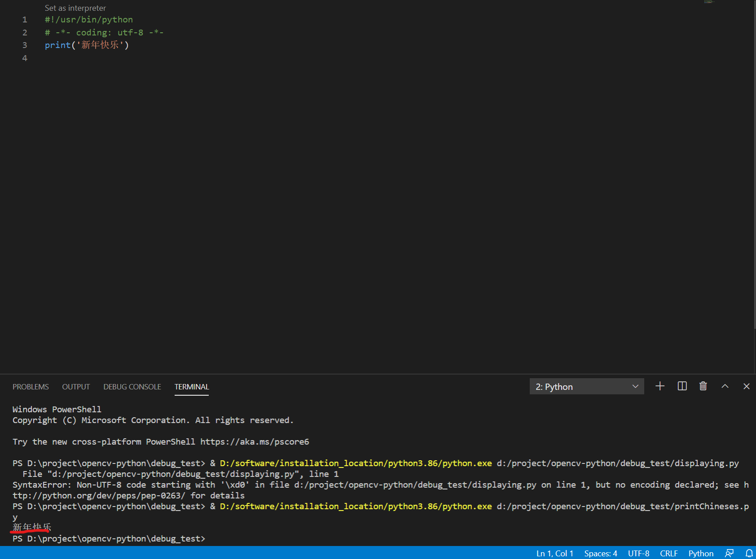Open the PROBLEMS tab
756x559 pixels.
coord(31,387)
